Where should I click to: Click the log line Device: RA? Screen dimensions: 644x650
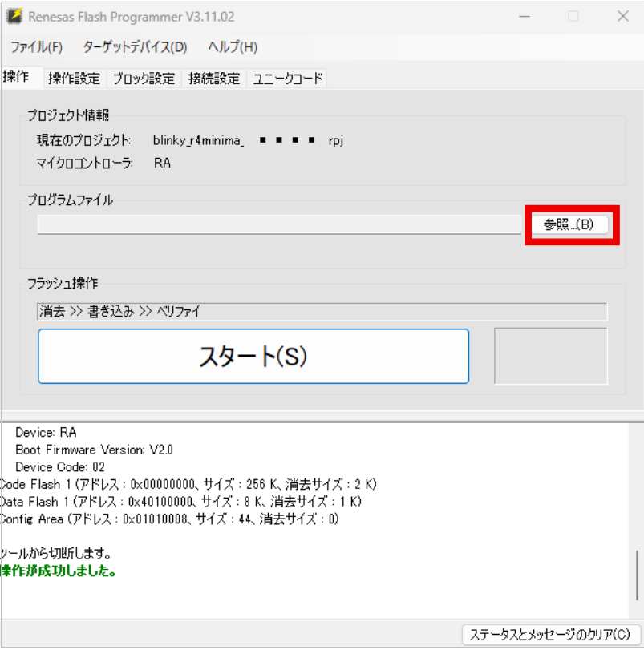coord(46,433)
